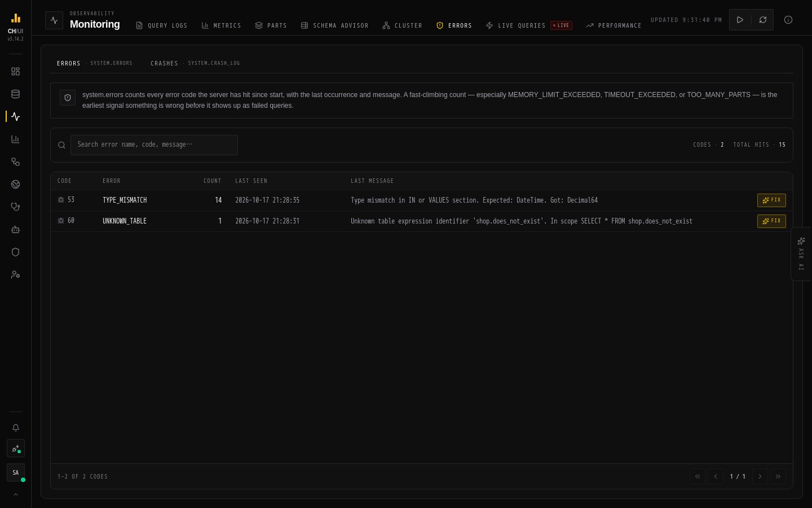The width and height of the screenshot is (812, 508).
Task: Open the Parts tab
Action: pyautogui.click(x=271, y=25)
